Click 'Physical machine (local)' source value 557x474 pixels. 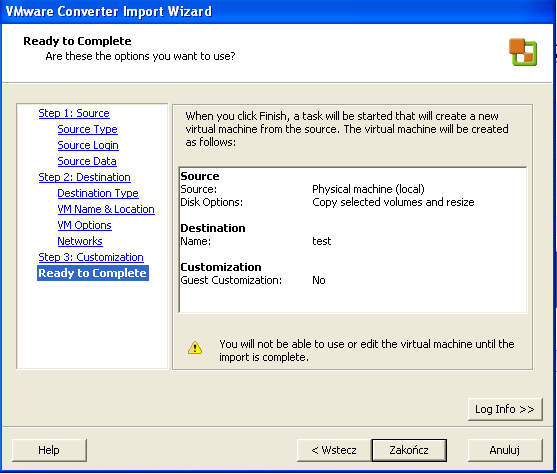coord(368,189)
